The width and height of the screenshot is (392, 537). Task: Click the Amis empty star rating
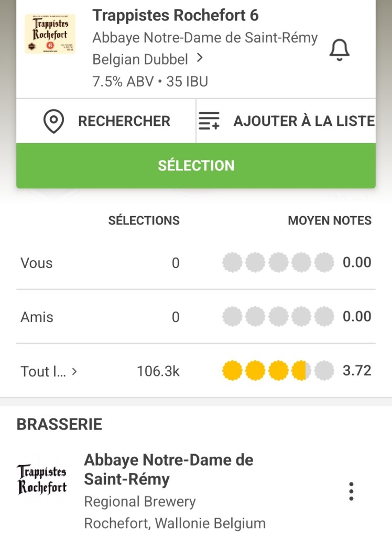pyautogui.click(x=278, y=317)
